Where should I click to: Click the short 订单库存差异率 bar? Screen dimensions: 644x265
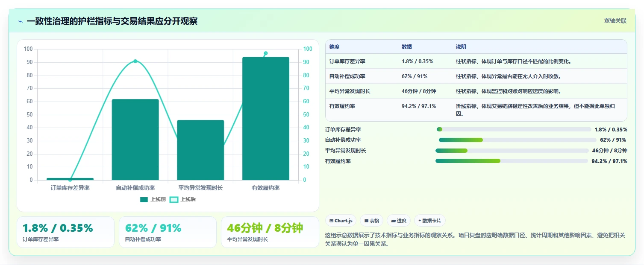(70, 179)
